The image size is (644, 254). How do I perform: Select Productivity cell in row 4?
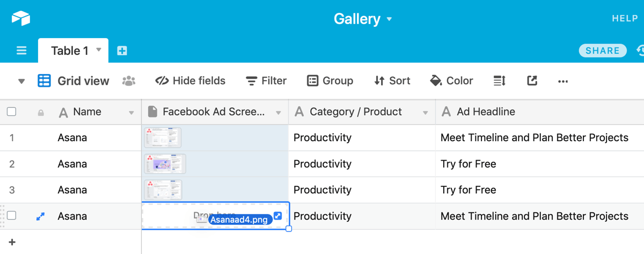point(362,216)
